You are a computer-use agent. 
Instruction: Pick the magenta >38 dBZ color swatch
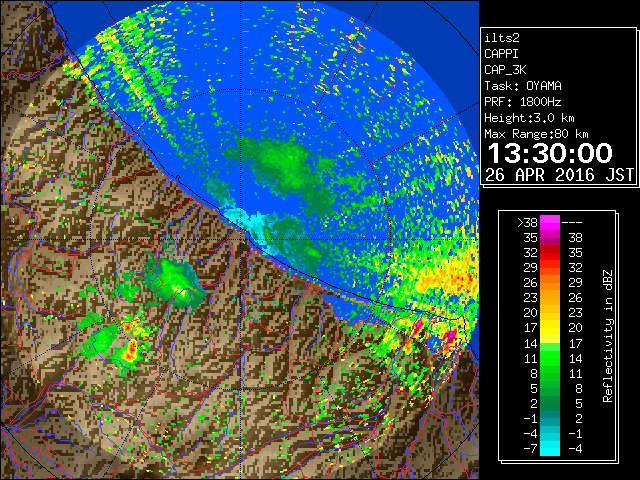tap(550, 222)
